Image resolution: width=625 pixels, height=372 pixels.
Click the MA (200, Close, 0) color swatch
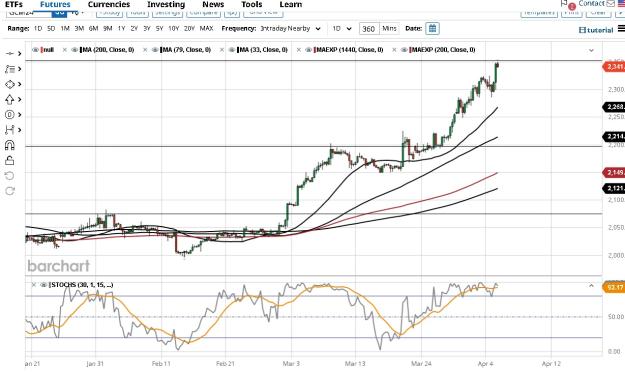(81, 50)
